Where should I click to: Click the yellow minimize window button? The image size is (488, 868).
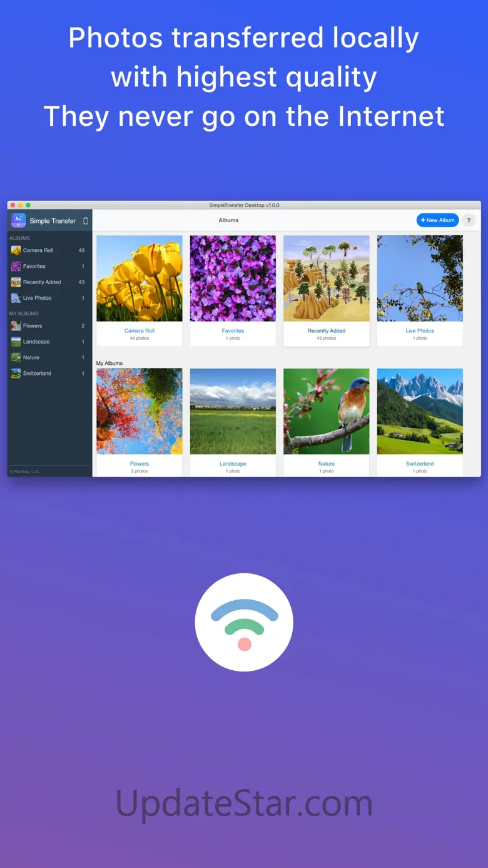coord(20,205)
